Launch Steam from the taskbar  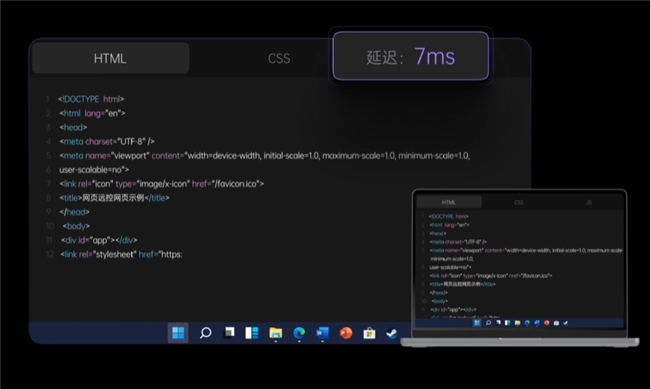pos(392,333)
